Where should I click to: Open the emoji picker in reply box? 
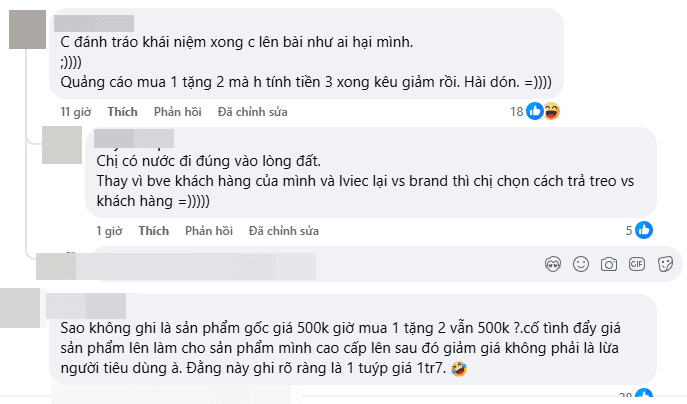click(x=580, y=265)
